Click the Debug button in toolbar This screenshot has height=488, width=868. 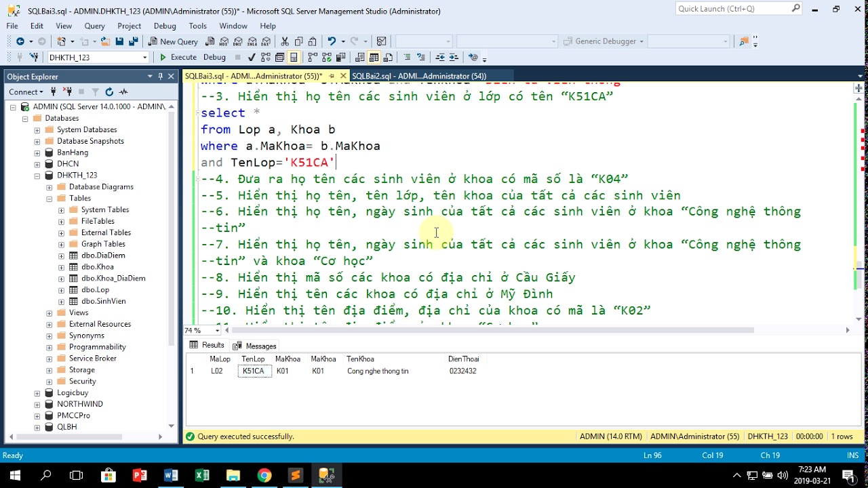coord(214,58)
